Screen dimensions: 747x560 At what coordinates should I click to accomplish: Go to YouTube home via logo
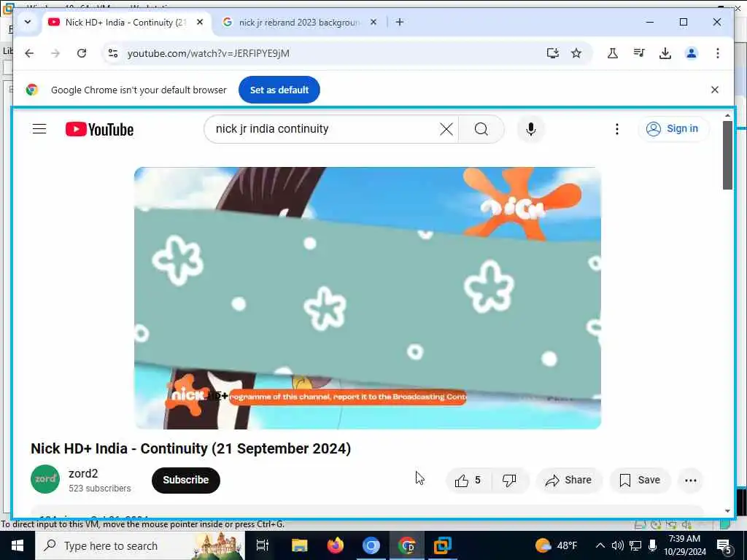99,129
